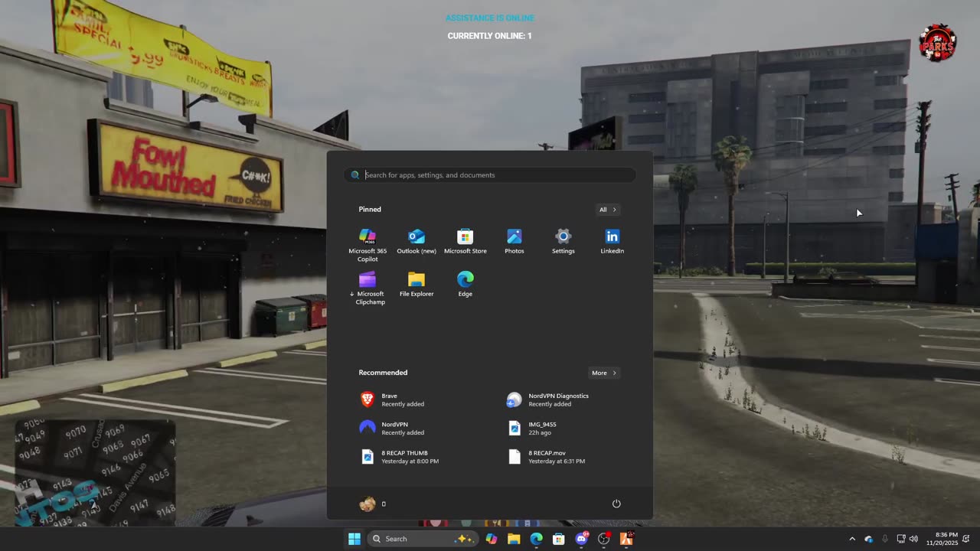Click the Pinned section heading

pos(370,209)
